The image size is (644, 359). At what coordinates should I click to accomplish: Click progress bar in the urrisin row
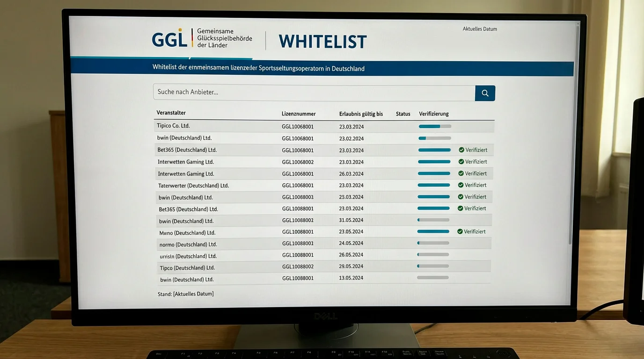pyautogui.click(x=433, y=254)
